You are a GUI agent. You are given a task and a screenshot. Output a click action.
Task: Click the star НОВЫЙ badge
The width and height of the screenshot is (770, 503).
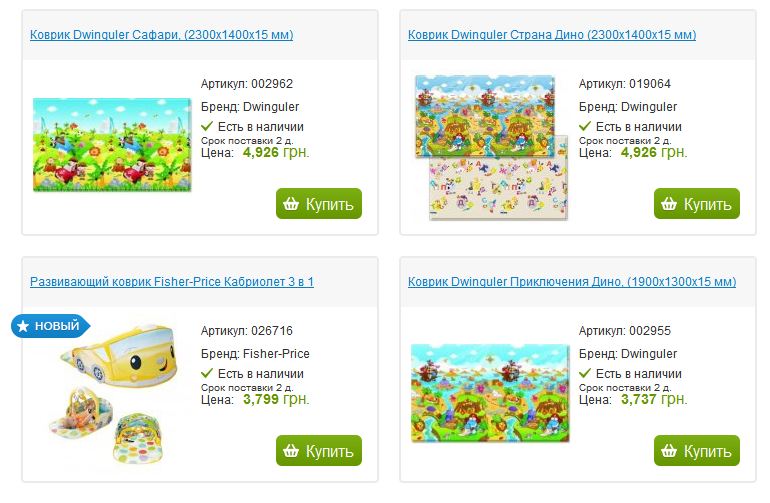(x=51, y=326)
